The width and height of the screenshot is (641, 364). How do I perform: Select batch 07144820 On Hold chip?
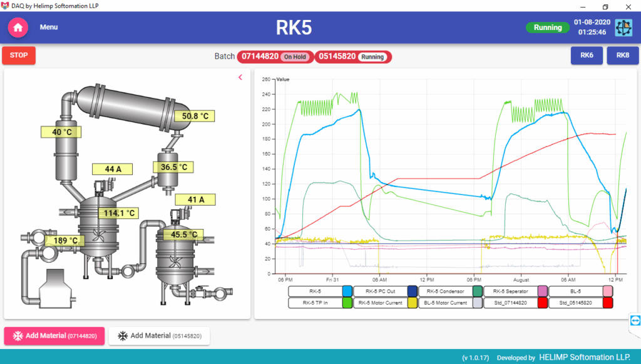coord(274,57)
